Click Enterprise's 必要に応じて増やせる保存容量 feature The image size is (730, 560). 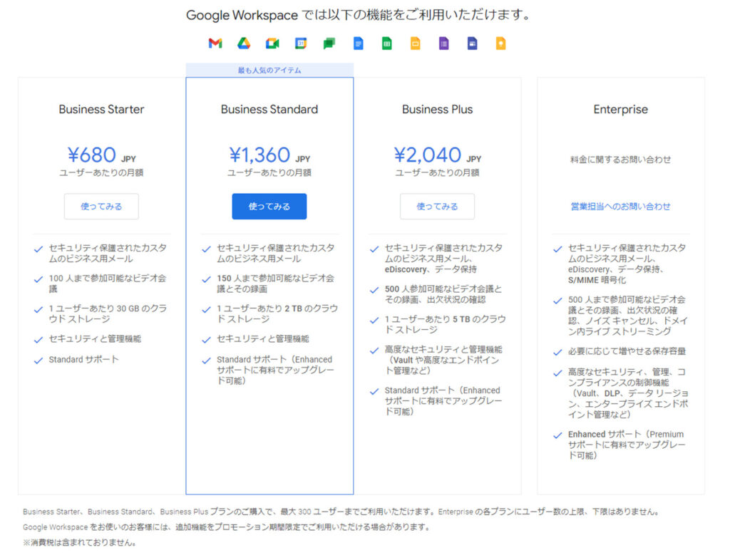(x=627, y=351)
